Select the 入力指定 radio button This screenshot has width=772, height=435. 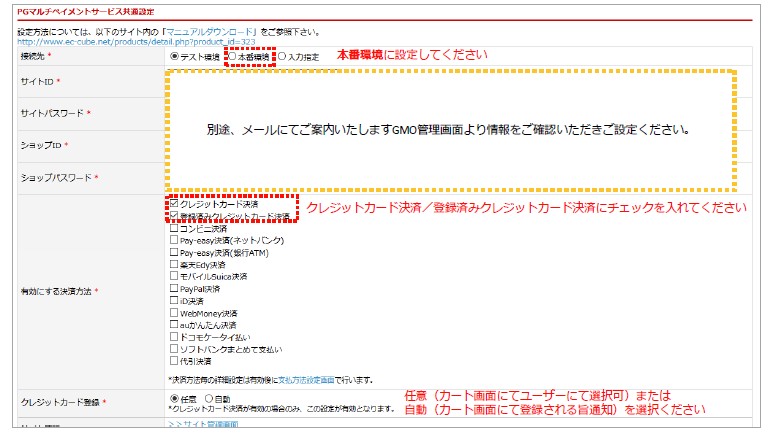pos(282,56)
